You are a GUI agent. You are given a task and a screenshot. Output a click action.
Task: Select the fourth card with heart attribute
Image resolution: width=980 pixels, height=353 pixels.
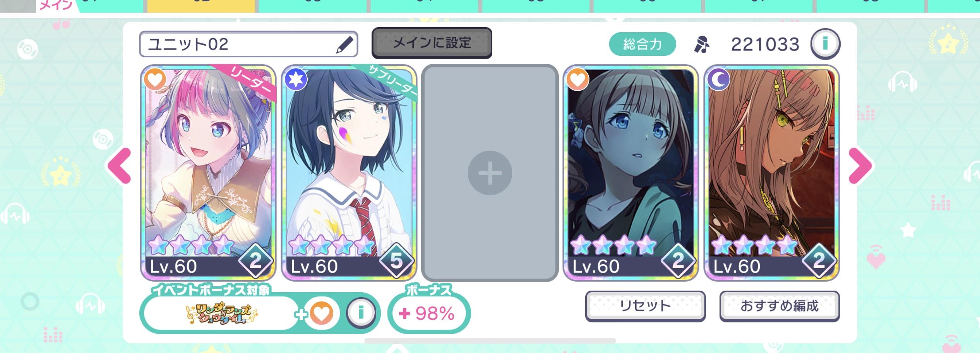[x=630, y=172]
